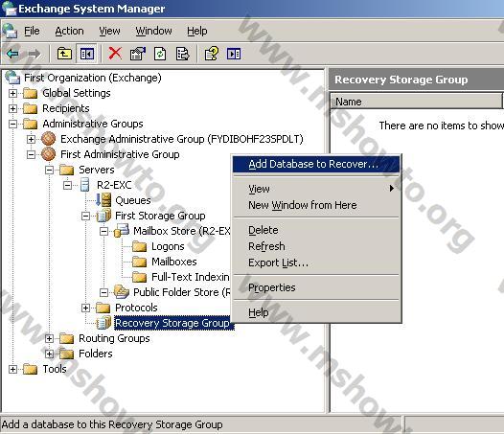
Task: Select the Mailboxes tree item
Action: [x=173, y=262]
